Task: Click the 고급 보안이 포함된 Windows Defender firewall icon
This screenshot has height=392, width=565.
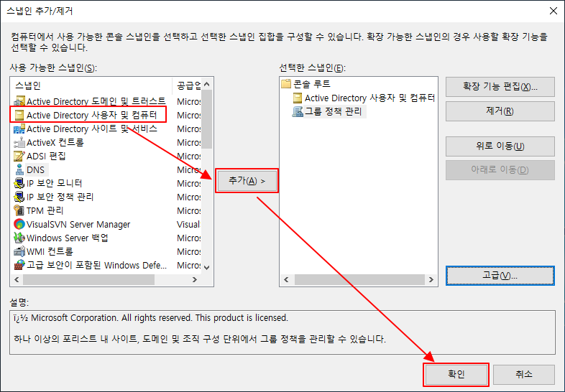Action: point(19,266)
